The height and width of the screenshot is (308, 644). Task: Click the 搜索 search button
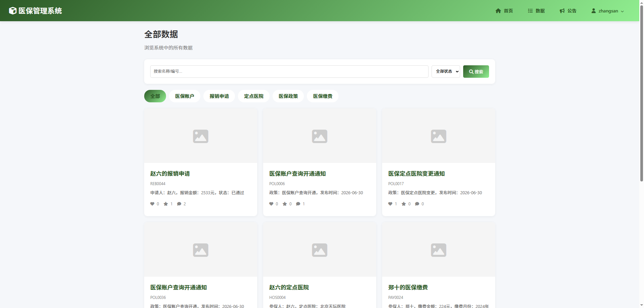tap(476, 71)
